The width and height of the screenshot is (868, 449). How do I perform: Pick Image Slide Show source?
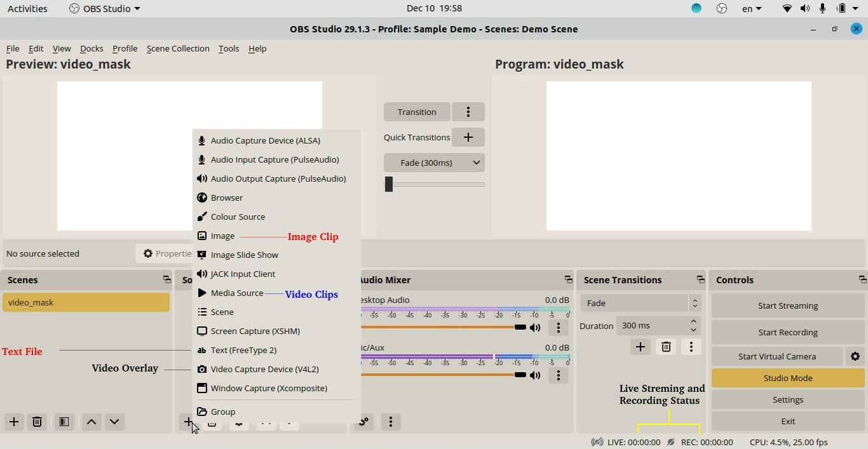pos(276,255)
